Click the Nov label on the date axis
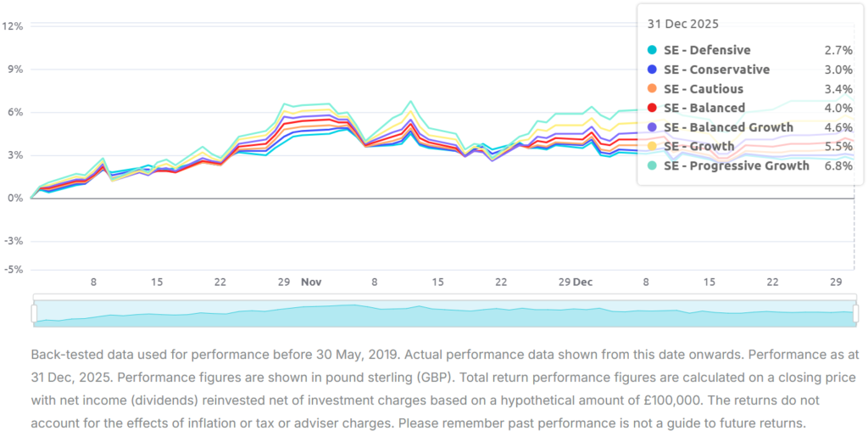The height and width of the screenshot is (431, 868). [311, 282]
